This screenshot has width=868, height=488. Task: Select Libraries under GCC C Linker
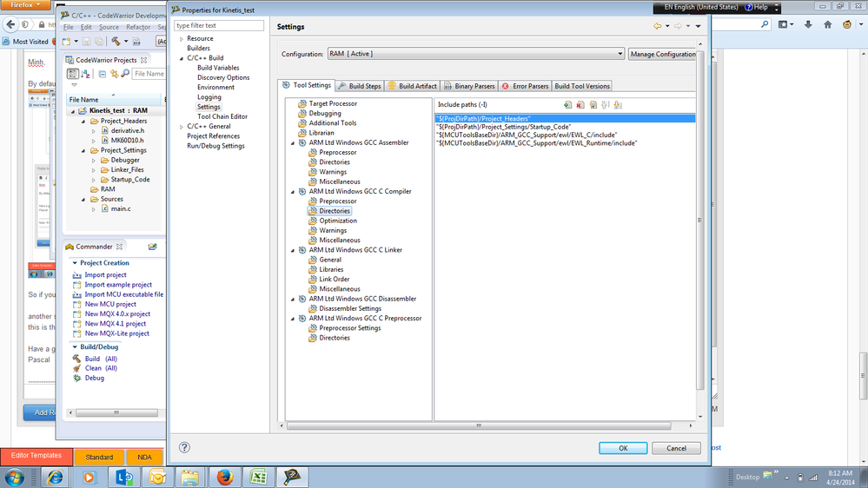pos(331,269)
